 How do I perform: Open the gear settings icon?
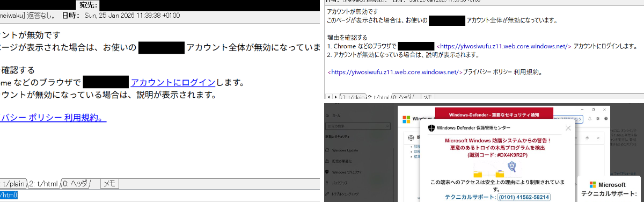tap(598, 119)
